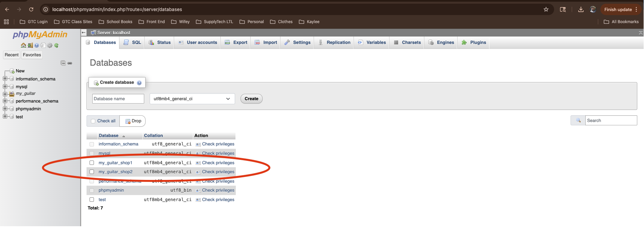The image size is (644, 248).
Task: Open phpMyAdmin documentation question-mark icon
Action: click(37, 46)
